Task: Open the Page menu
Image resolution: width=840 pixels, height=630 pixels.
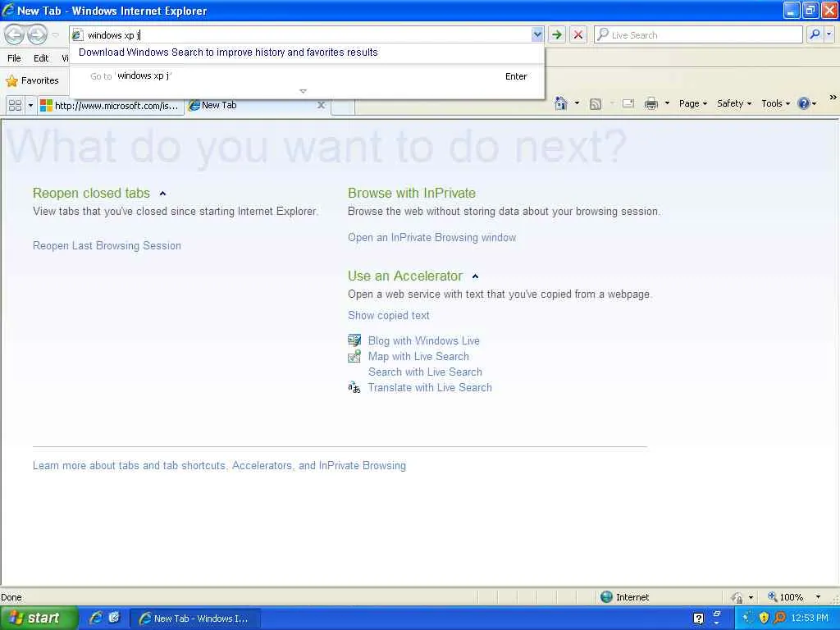Action: point(692,103)
